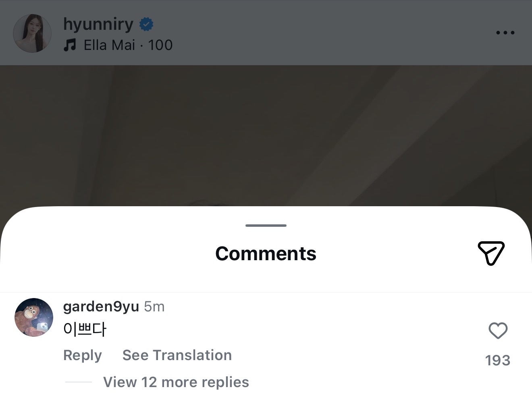Screen dimensions: 532x404
Task: Open the Ella Mai · 100 audio
Action: [128, 45]
